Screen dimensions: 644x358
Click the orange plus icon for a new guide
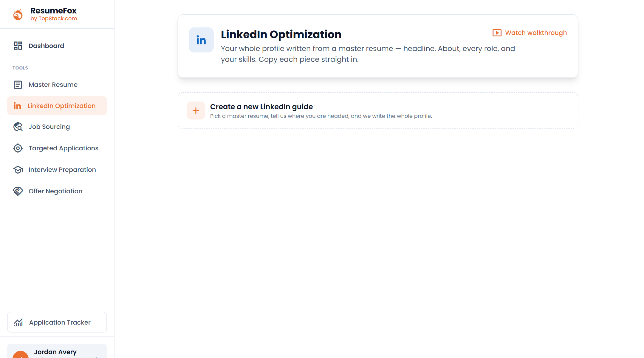[x=196, y=111]
